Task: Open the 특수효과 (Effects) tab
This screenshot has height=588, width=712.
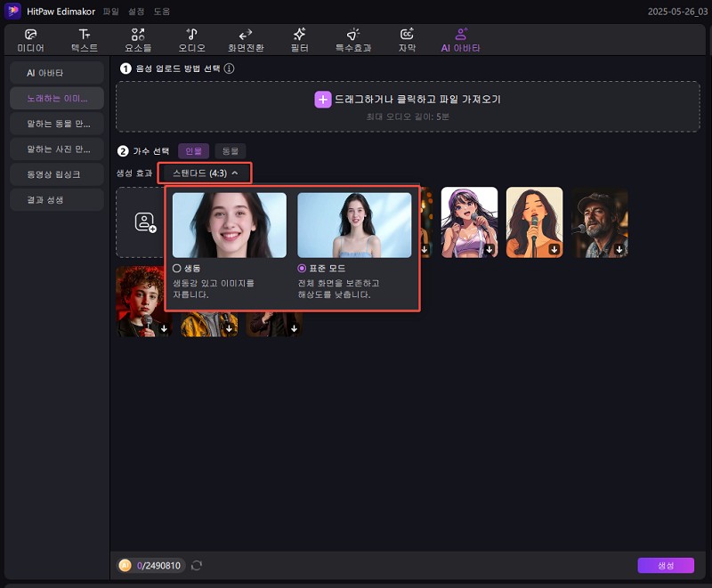Action: pos(353,40)
